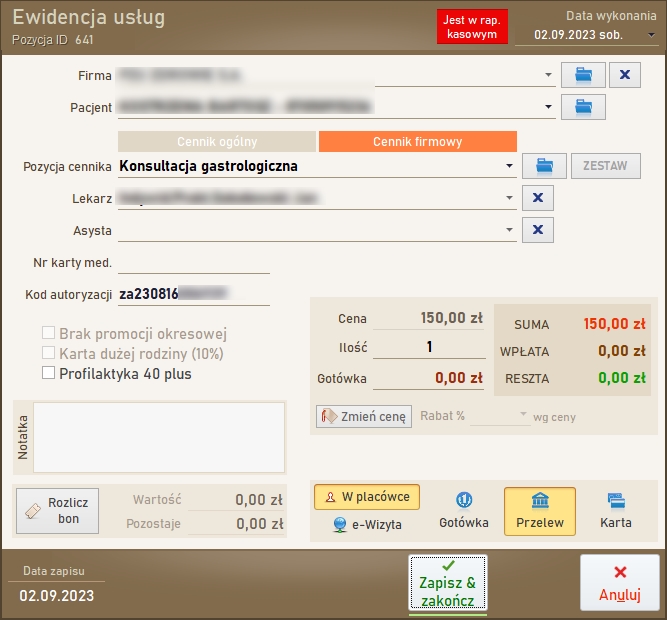Open the Pozycja cennika folder icon
Screen dimensions: 667x620
[544, 166]
